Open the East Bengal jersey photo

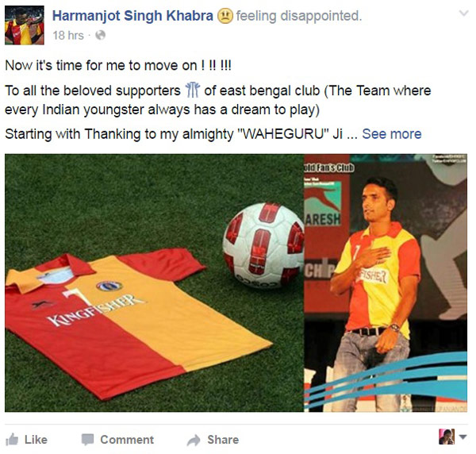[x=154, y=283]
